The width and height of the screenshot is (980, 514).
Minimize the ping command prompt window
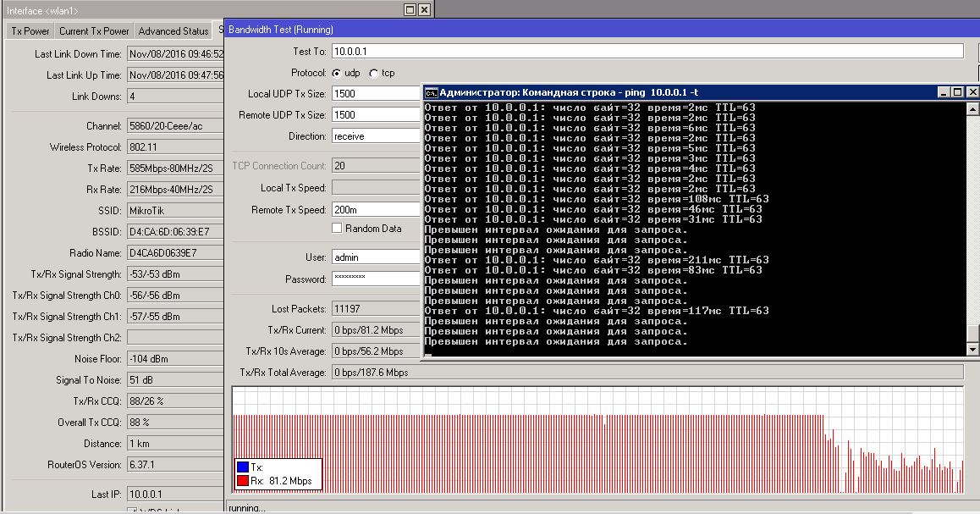tap(944, 92)
